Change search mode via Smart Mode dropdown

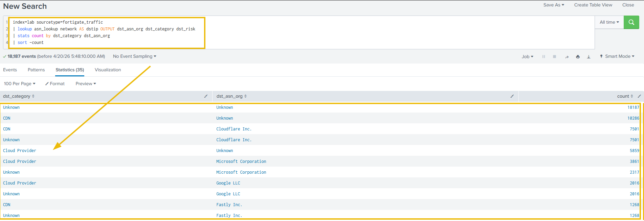point(617,56)
